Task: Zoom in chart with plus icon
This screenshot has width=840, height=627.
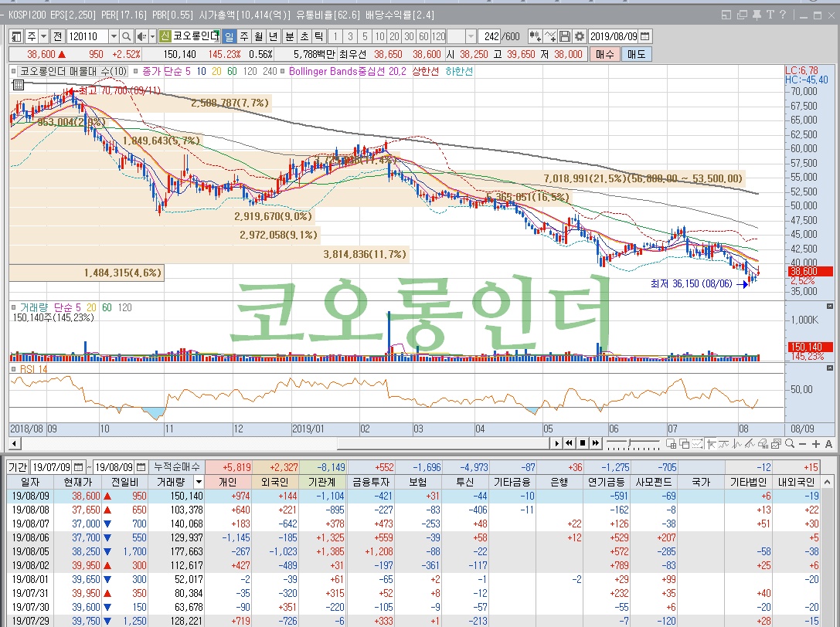Action: click(x=815, y=444)
